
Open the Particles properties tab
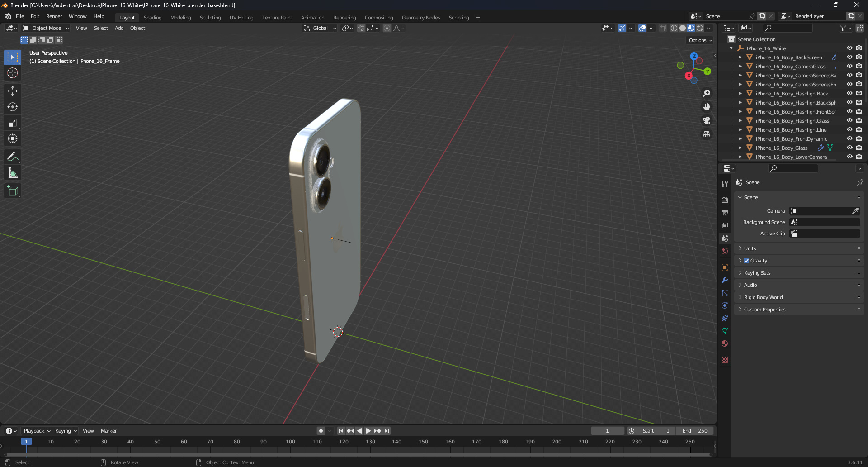725,293
